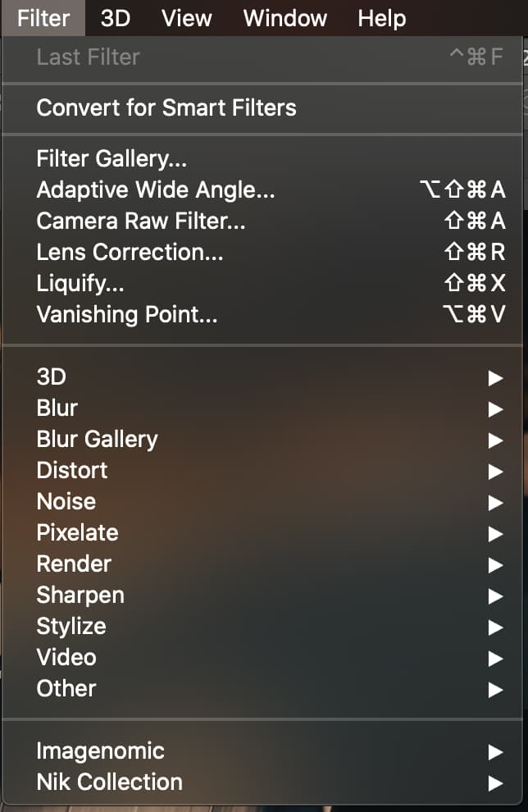528x812 pixels.
Task: Expand the Noise filter submenu
Action: (x=262, y=501)
